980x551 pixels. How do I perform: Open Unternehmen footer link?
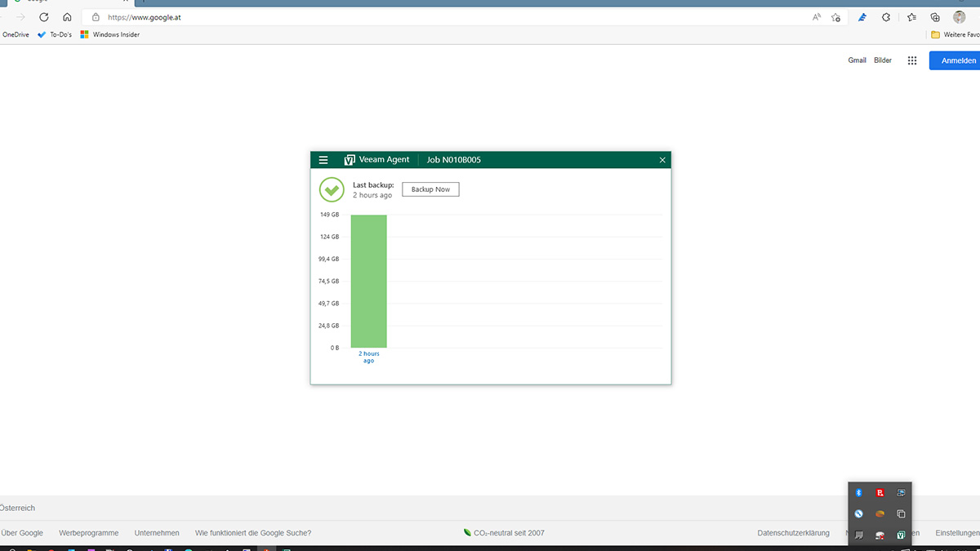click(157, 533)
